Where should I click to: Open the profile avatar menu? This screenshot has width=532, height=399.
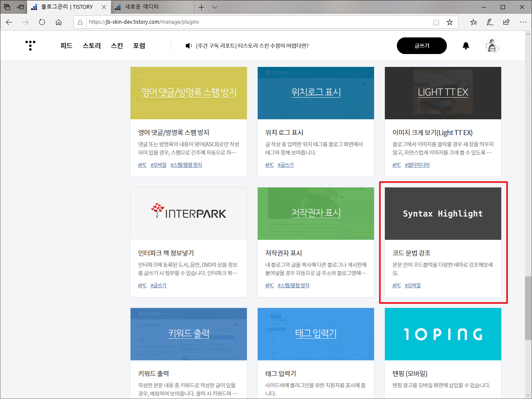click(x=493, y=46)
